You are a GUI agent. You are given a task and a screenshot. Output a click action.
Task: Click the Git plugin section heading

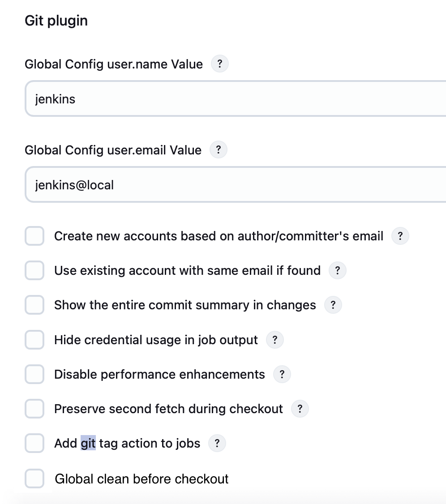point(56,21)
